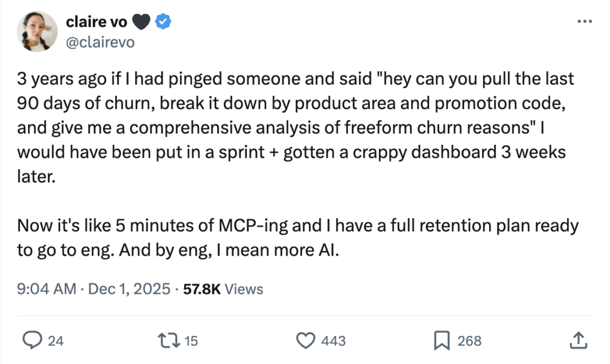610x364 pixels.
Task: Click the 9:04 AM timestamp
Action: click(x=46, y=290)
